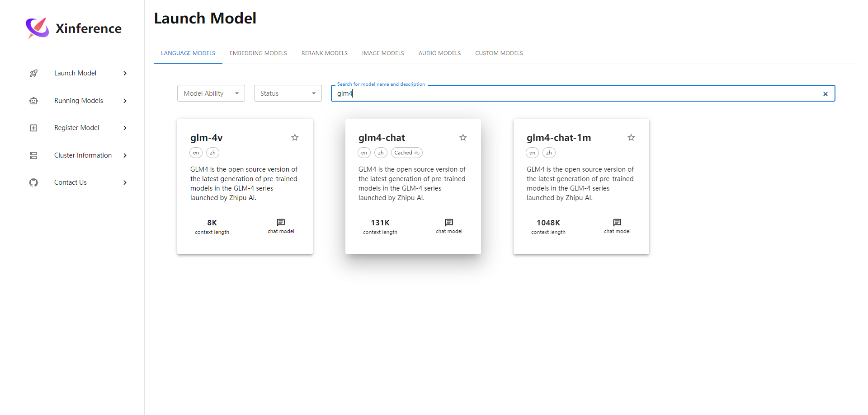868x415 pixels.
Task: Open the Status filter dropdown
Action: pyautogui.click(x=288, y=93)
